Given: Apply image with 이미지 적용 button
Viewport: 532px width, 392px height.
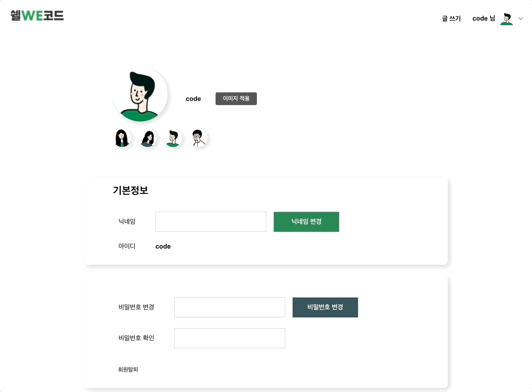Looking at the screenshot, I should pyautogui.click(x=236, y=99).
